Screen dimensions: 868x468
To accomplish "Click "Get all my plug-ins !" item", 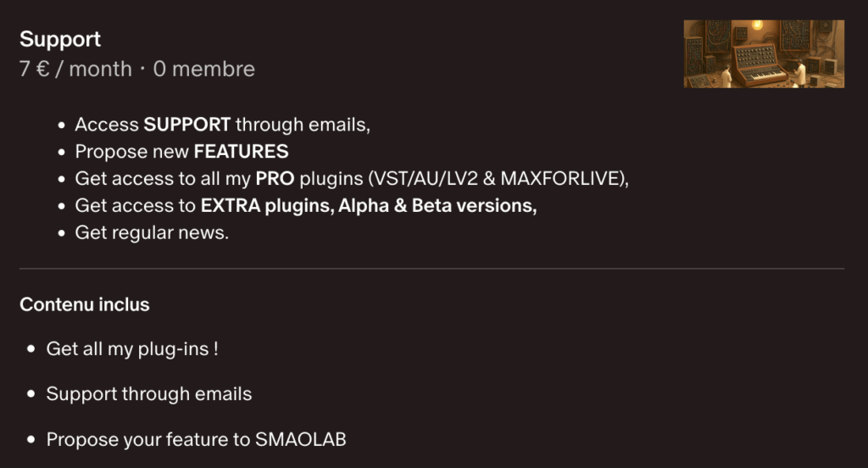I will click(132, 348).
